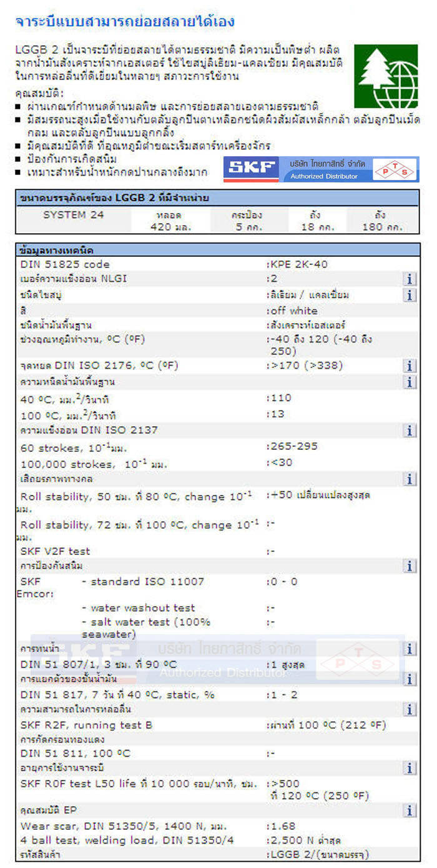Open info icon for อายุการใช้งานจาระบี heading
The height and width of the screenshot is (868, 437).
410,769
